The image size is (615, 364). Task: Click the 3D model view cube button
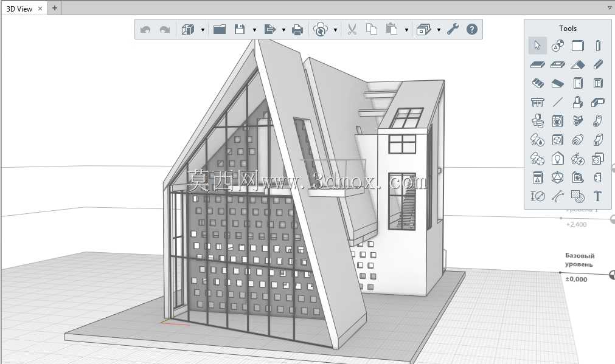coord(188,29)
